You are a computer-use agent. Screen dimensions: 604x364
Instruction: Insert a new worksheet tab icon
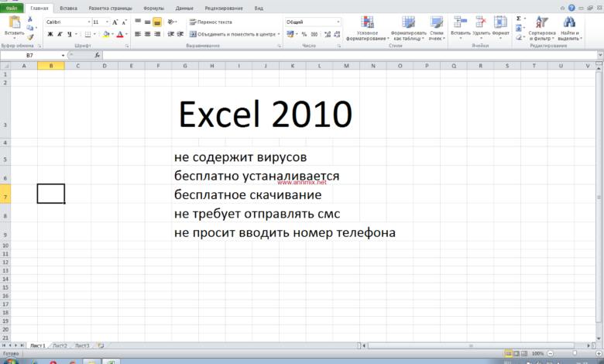(x=101, y=346)
